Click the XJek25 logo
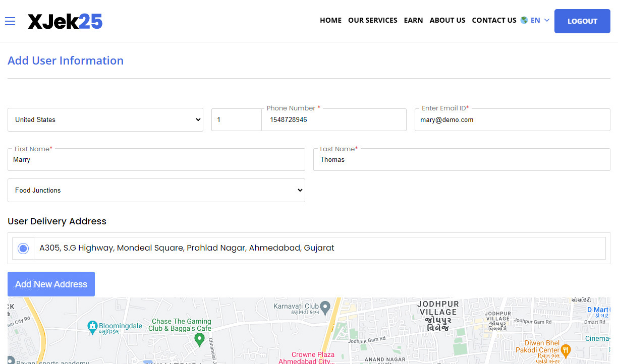Viewport: 618px width, 364px height. (65, 21)
